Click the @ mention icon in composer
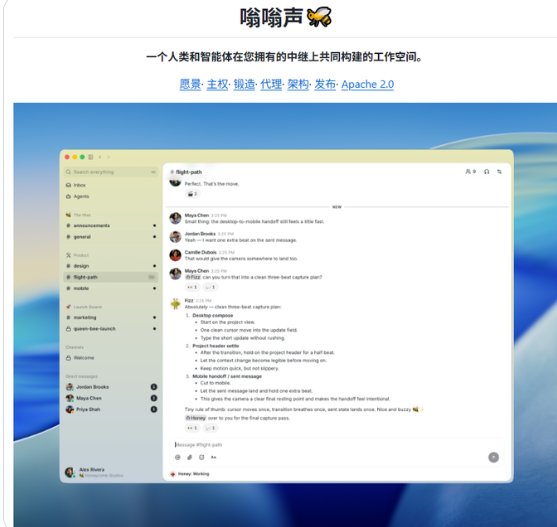The image size is (557, 527). pos(178,457)
